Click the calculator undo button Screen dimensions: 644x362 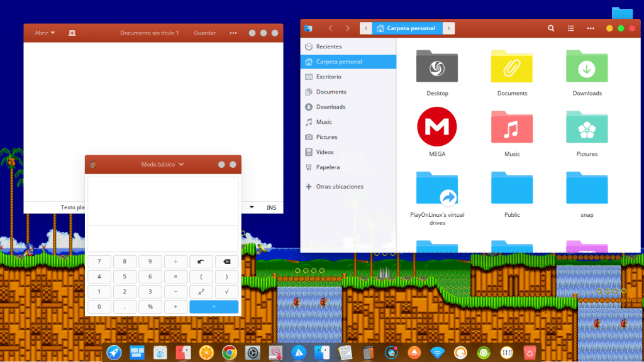pyautogui.click(x=201, y=261)
